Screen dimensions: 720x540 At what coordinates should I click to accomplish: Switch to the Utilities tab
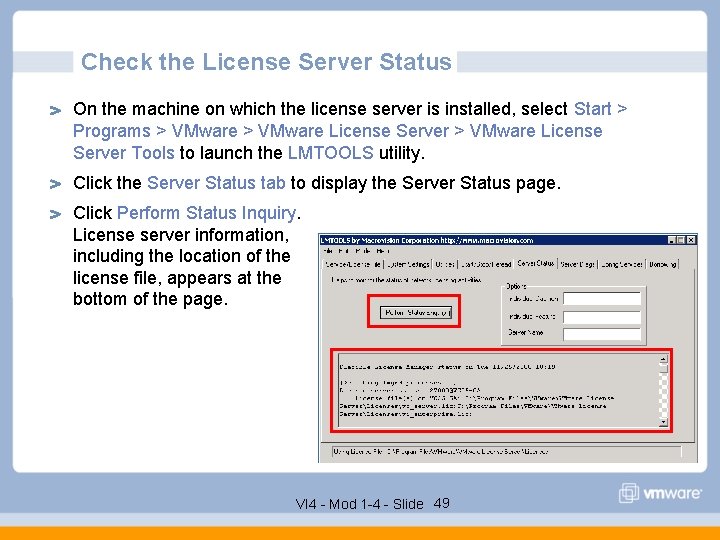(x=444, y=264)
